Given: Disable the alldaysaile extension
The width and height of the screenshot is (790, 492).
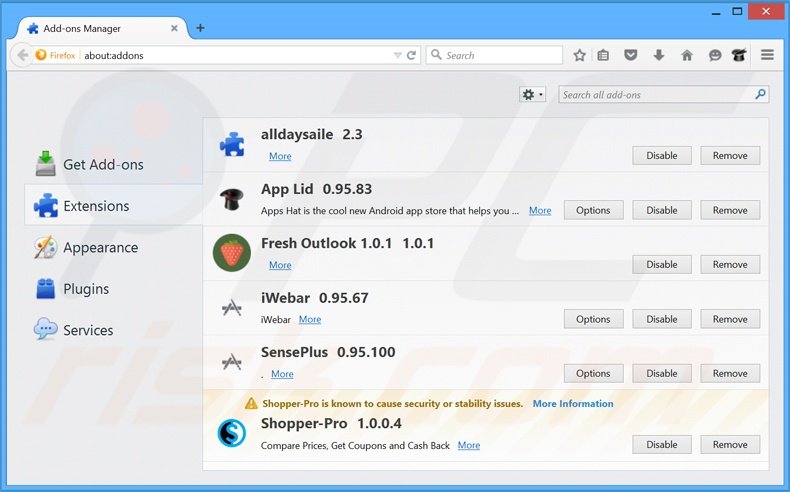Looking at the screenshot, I should [x=662, y=156].
